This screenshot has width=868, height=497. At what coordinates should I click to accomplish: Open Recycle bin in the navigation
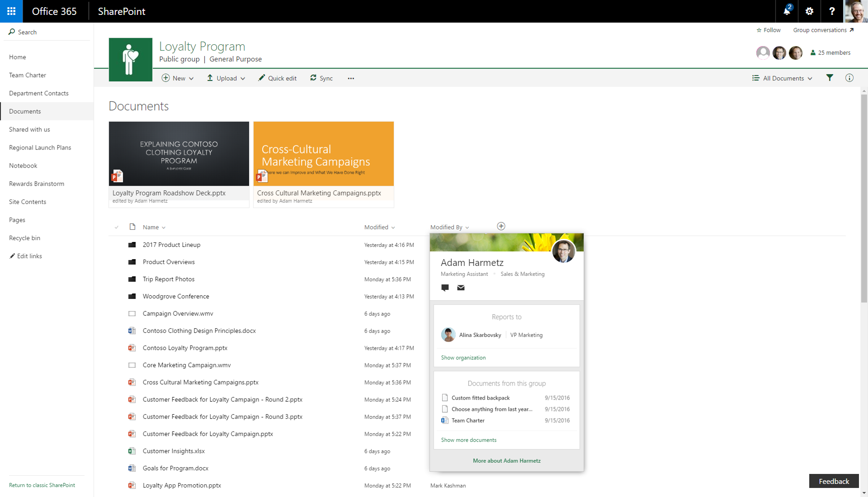click(x=24, y=237)
